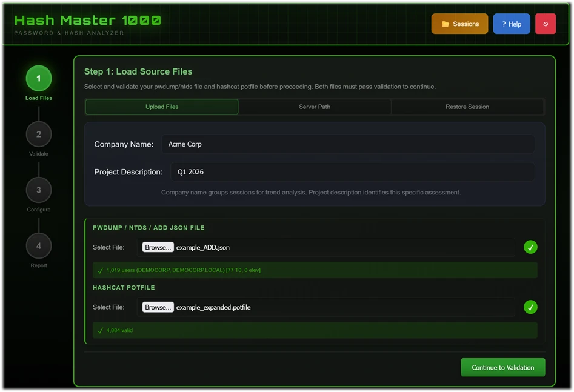
Task: Click the green checkmark beside example_ADD.json
Action: [530, 247]
